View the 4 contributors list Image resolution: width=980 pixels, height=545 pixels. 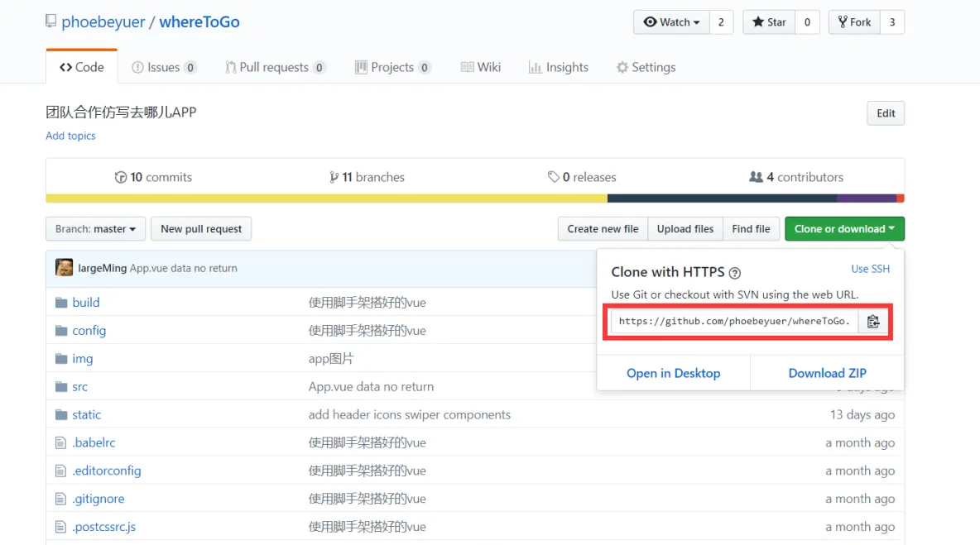tap(796, 177)
